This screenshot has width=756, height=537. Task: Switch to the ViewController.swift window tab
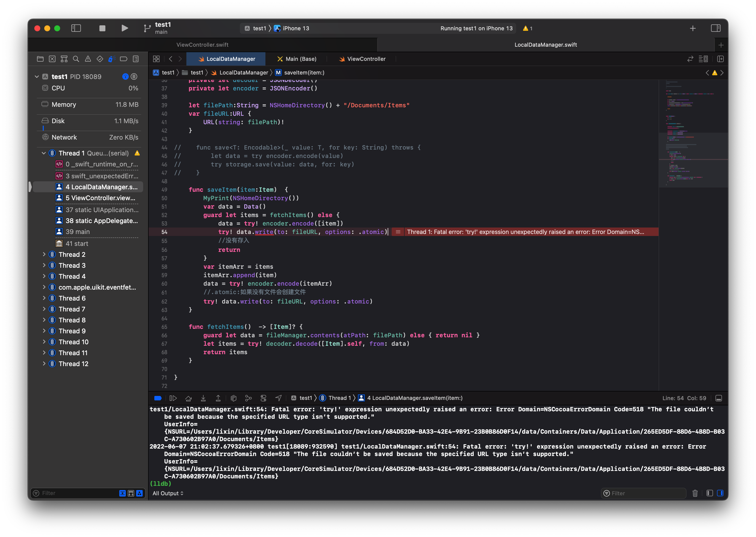tap(202, 45)
